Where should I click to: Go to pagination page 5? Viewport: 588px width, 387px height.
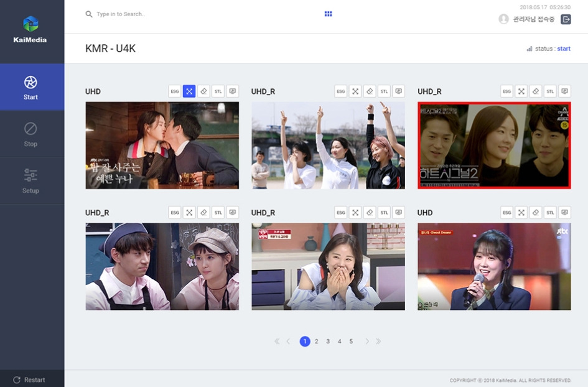tap(351, 341)
